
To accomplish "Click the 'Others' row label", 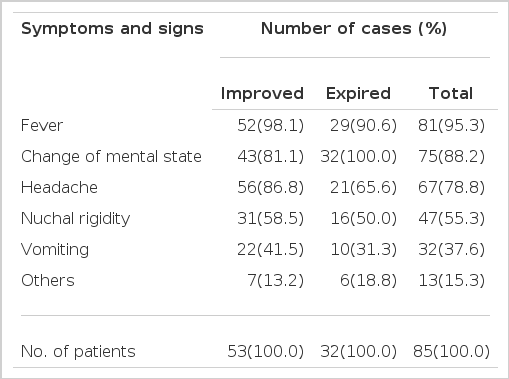I will point(48,280).
